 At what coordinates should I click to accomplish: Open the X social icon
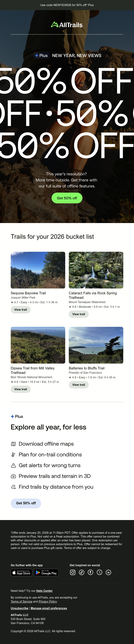click(99, 572)
